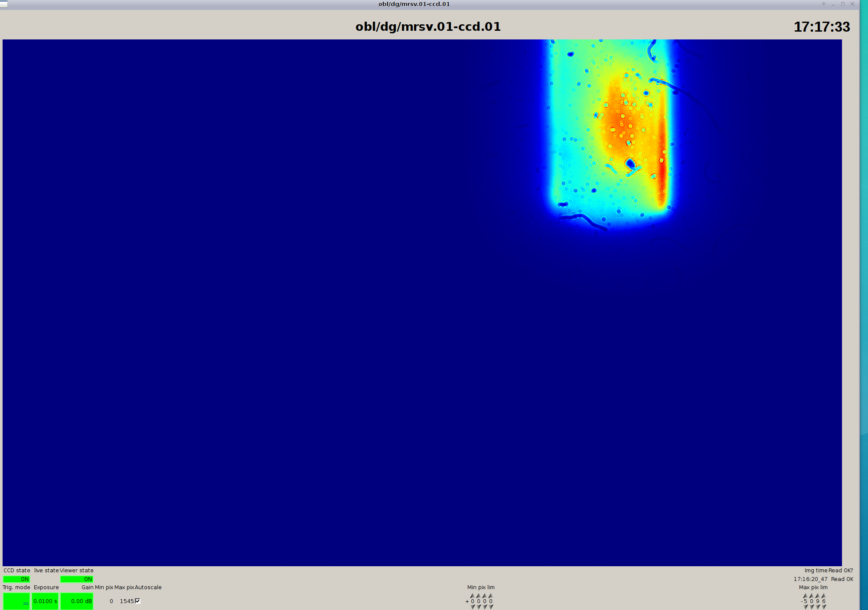Click the Gain 0.00 dB field

(x=77, y=601)
